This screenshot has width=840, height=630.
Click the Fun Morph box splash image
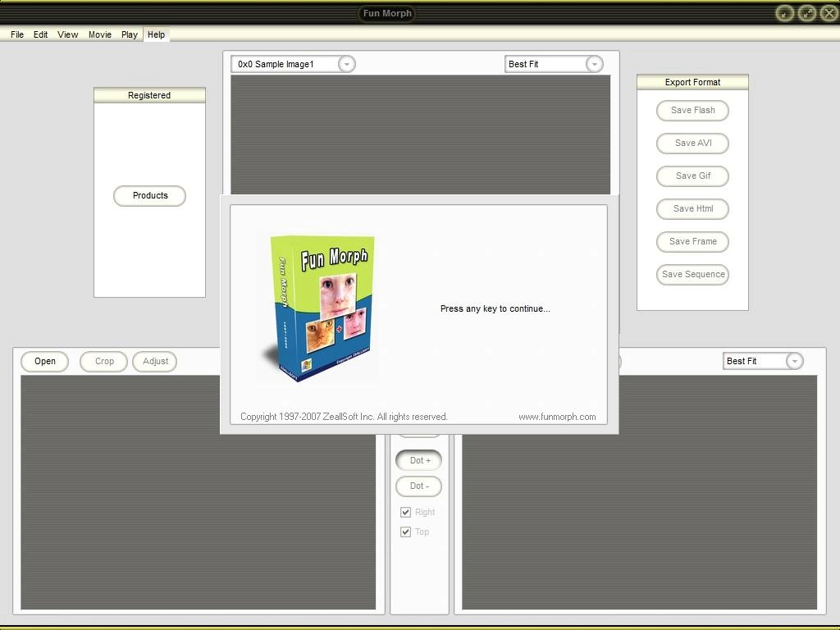(x=320, y=308)
